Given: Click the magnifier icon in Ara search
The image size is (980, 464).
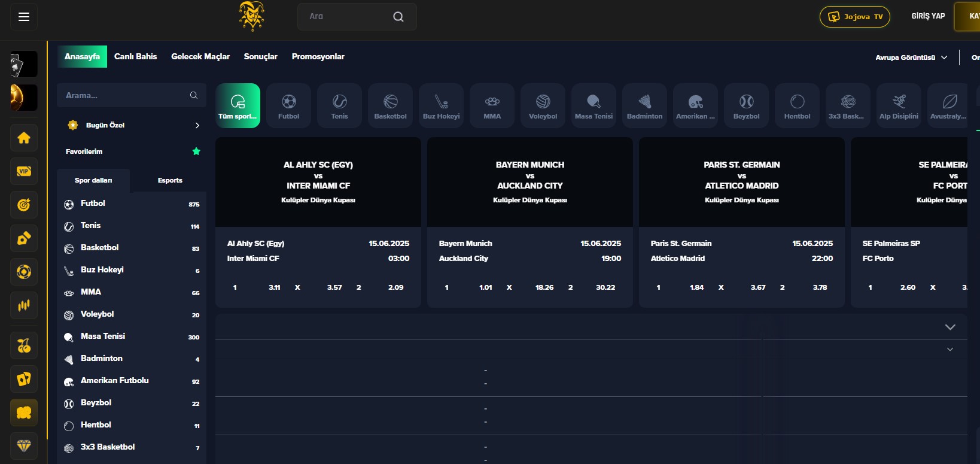Looking at the screenshot, I should tap(398, 17).
